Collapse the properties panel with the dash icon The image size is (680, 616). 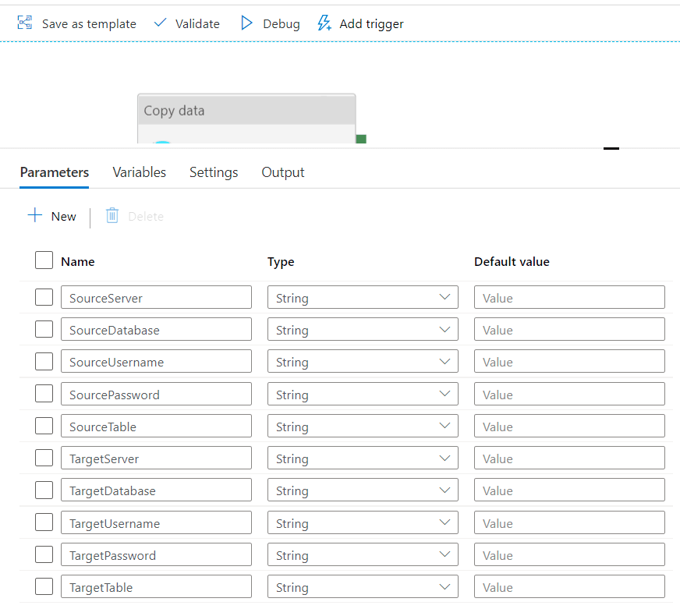611,147
